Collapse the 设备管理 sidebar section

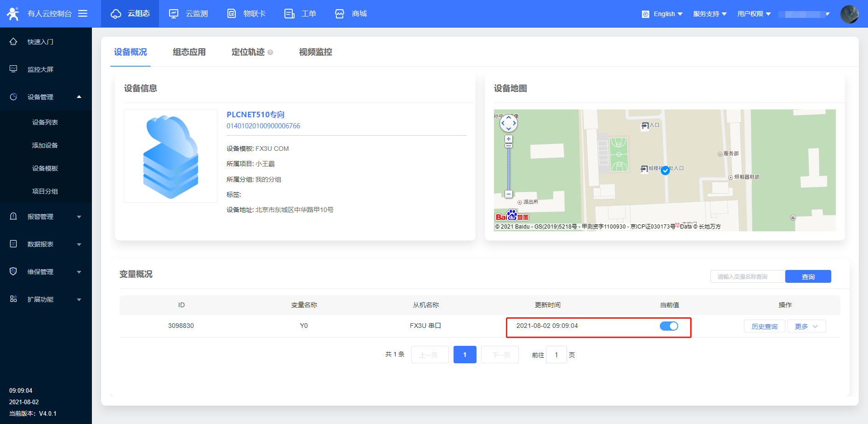(46, 97)
